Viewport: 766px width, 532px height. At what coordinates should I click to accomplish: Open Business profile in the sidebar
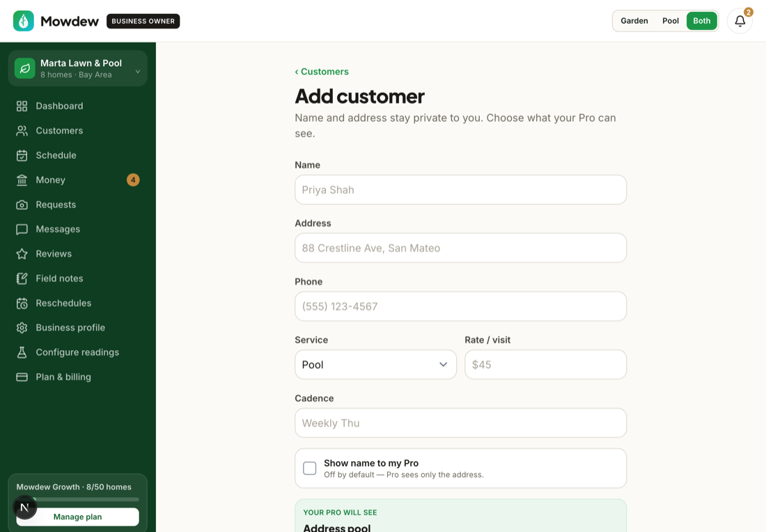pyautogui.click(x=78, y=328)
